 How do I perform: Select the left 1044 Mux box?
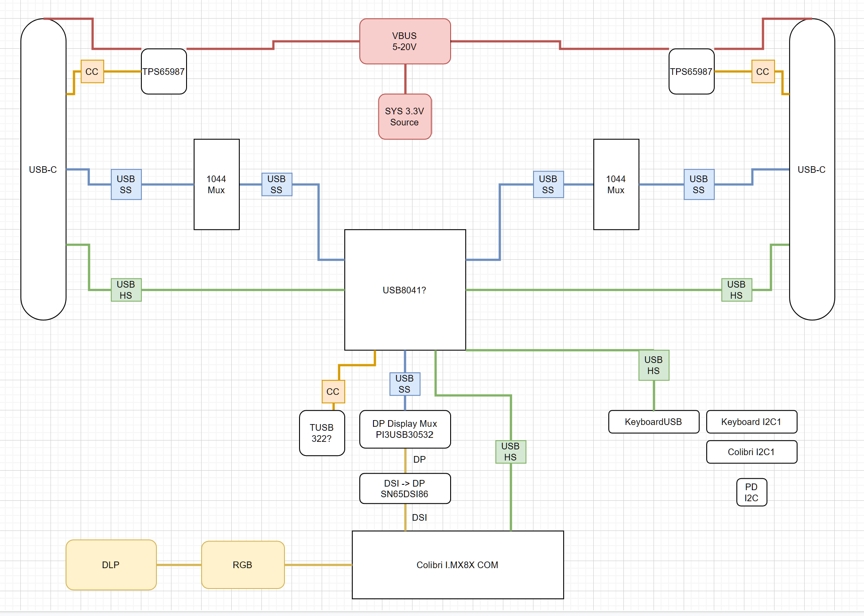click(217, 184)
